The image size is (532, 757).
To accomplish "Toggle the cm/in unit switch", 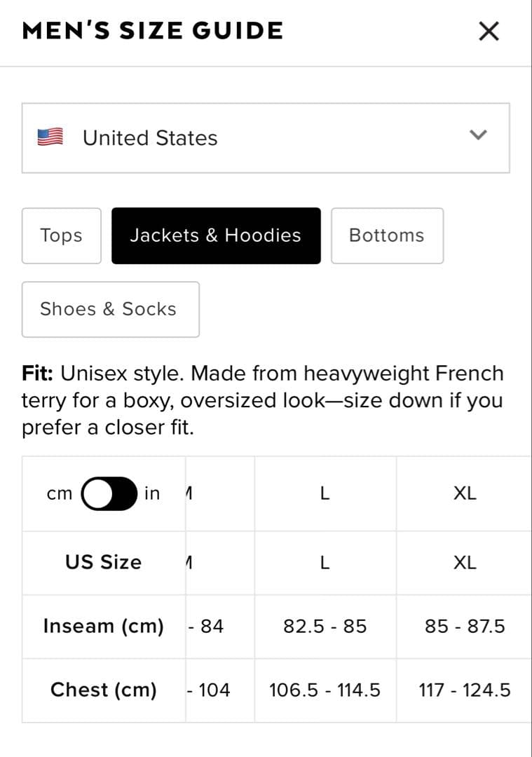I will point(109,493).
